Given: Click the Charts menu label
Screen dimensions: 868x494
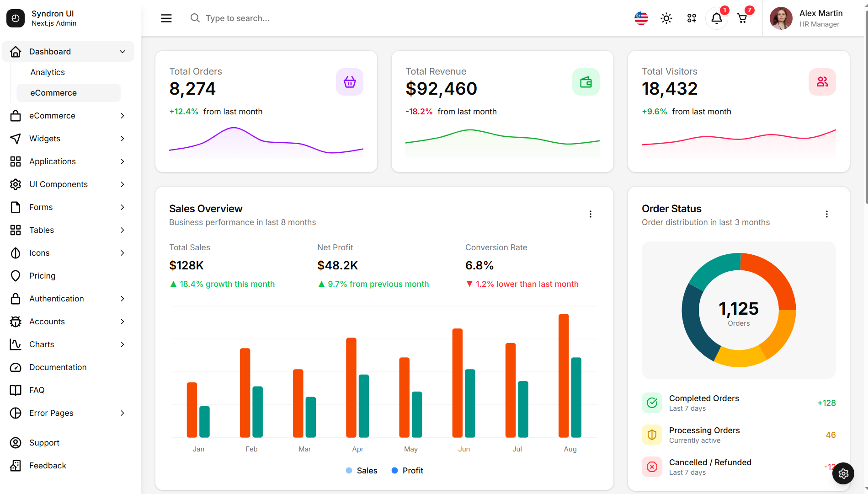Looking at the screenshot, I should [x=42, y=344].
